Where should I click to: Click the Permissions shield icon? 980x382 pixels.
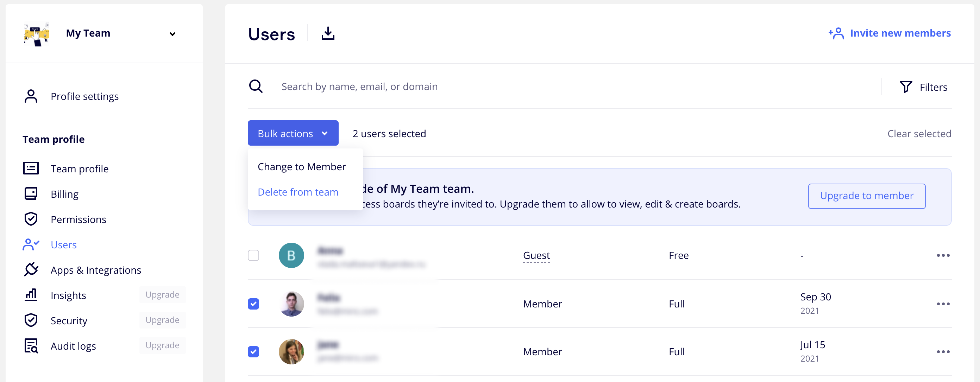pos(31,219)
